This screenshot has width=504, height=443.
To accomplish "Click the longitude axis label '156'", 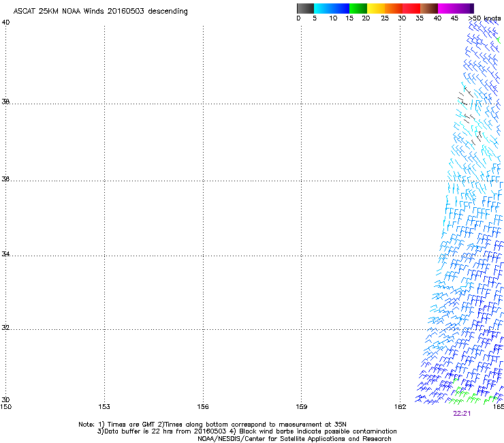I will [203, 407].
